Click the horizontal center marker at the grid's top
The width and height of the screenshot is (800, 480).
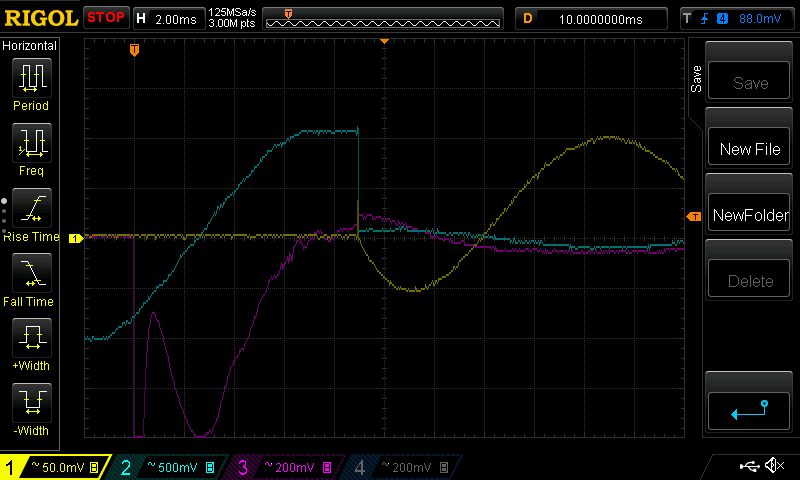point(384,41)
